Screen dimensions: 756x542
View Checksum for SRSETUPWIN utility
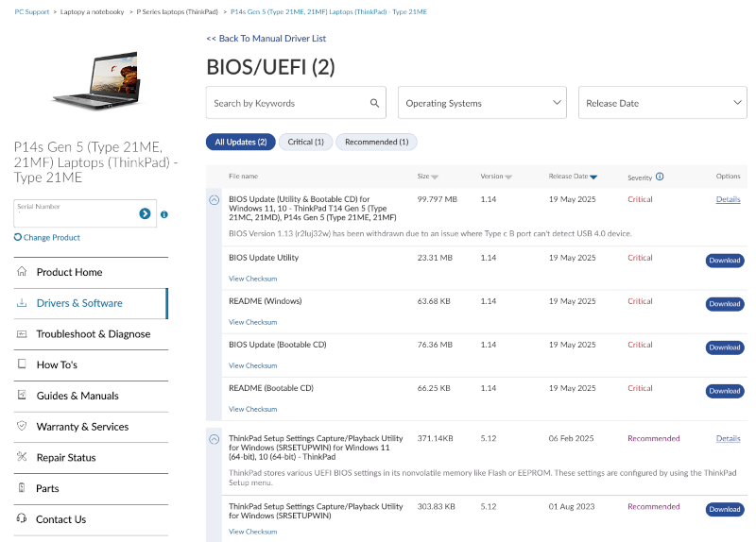click(x=252, y=532)
